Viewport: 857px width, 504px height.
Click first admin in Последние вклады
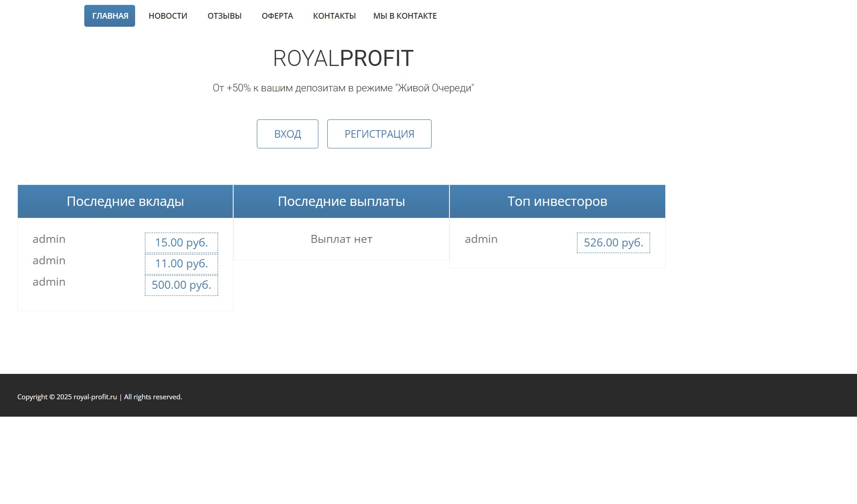[49, 239]
